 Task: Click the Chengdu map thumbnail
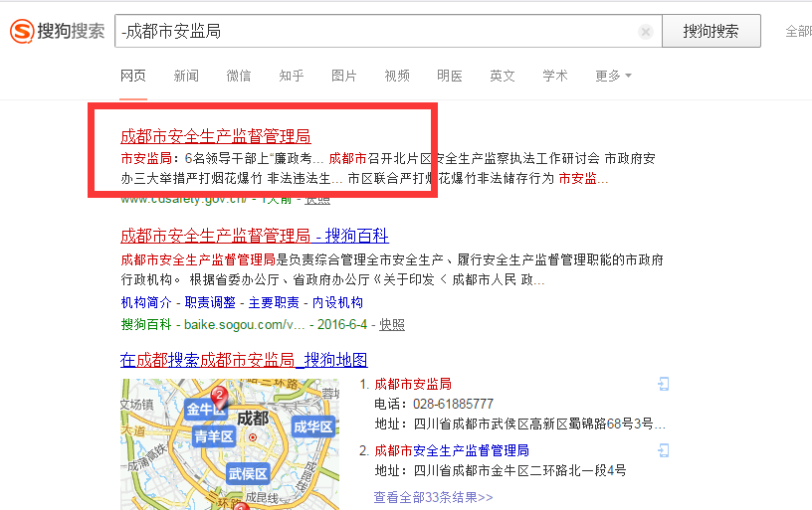click(230, 444)
